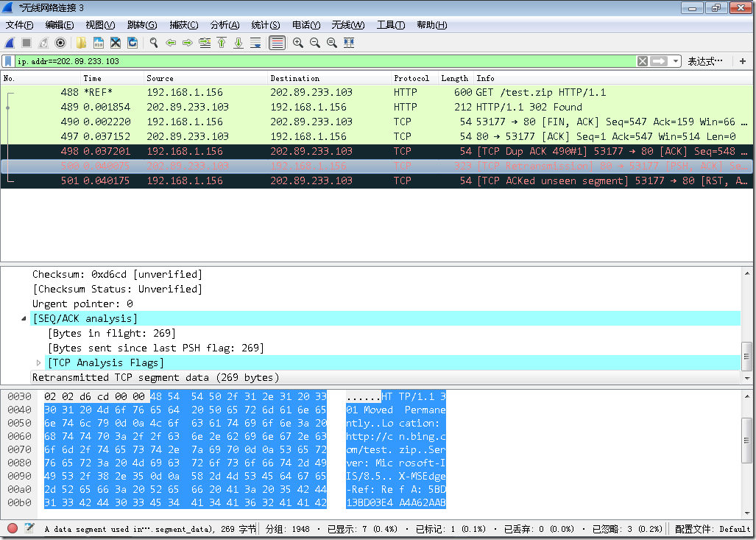
Task: Sort by the Length column header
Action: pyautogui.click(x=456, y=78)
